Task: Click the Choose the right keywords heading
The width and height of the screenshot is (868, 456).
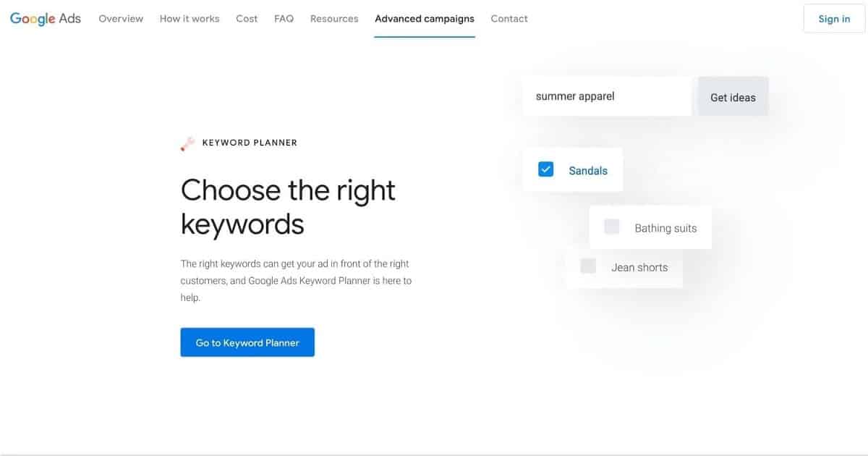Action: click(x=288, y=207)
